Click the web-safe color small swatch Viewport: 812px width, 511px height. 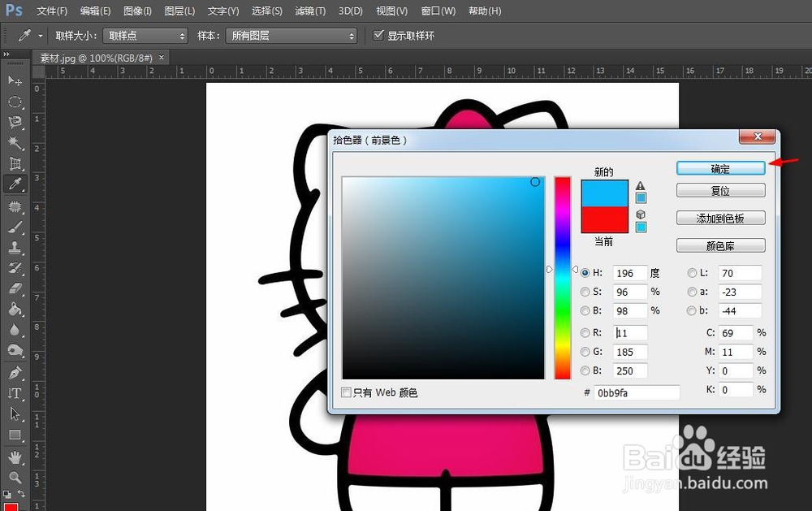click(x=641, y=227)
